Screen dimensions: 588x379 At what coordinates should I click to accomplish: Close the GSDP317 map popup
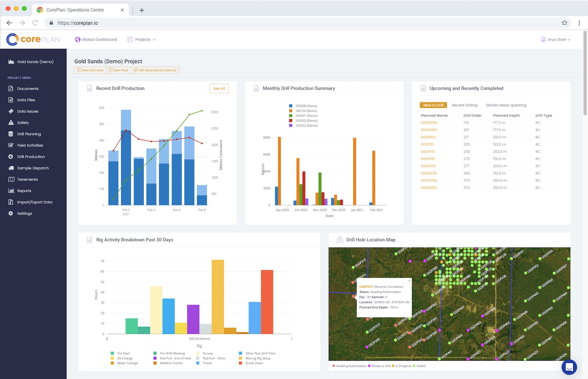pyautogui.click(x=409, y=281)
